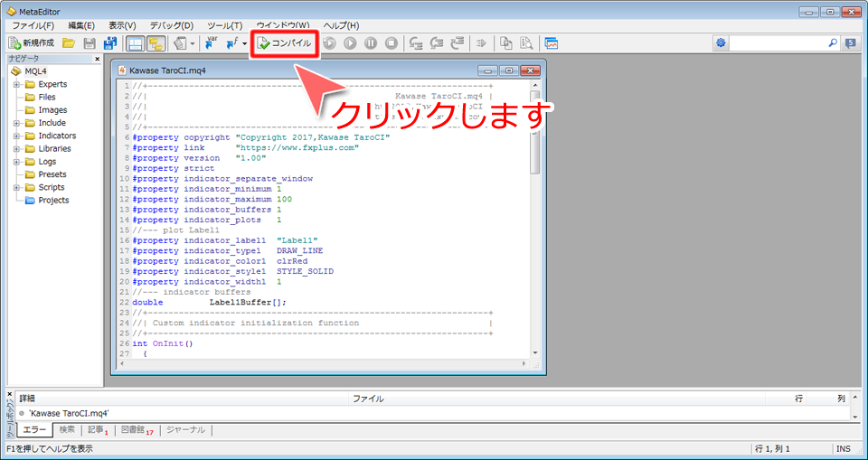Expand the Experts folder in navigator
Screen dimensions: 868x460
point(16,84)
